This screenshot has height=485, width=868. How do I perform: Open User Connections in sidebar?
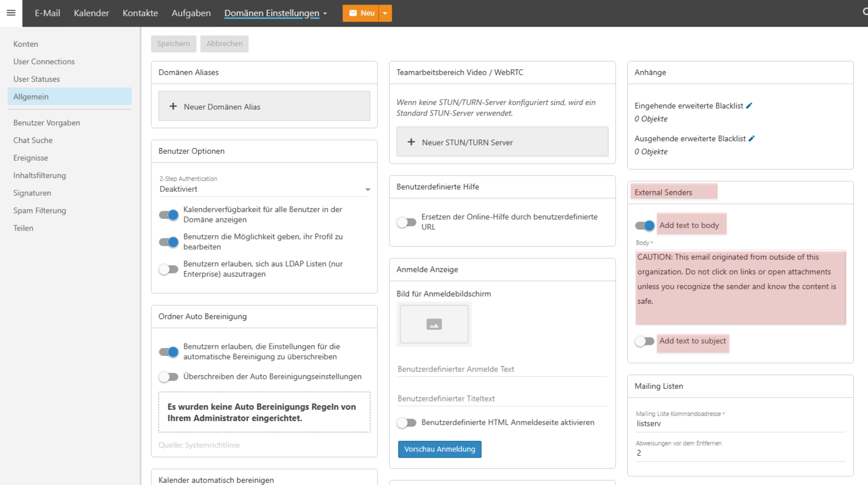click(69, 61)
